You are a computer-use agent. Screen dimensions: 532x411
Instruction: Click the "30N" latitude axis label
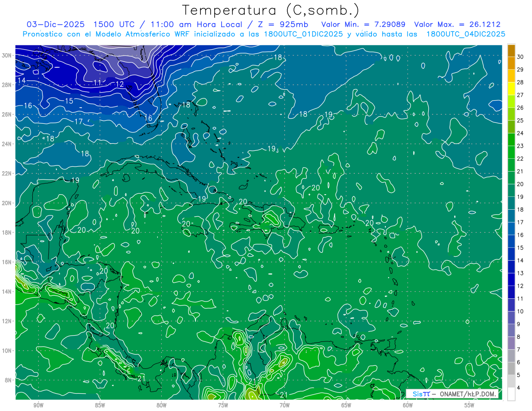point(7,55)
